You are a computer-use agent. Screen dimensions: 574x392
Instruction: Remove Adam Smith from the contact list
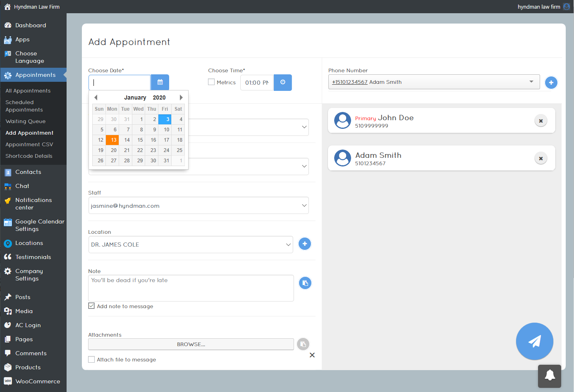point(541,159)
